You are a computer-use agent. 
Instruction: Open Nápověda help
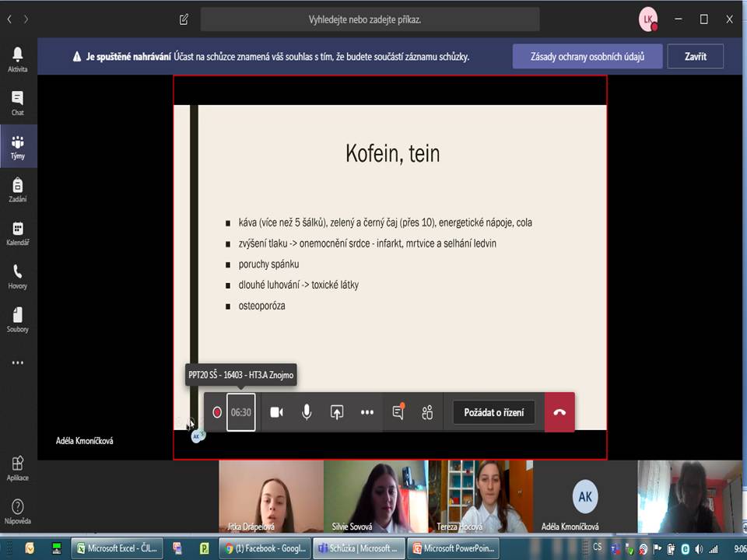coord(17,511)
